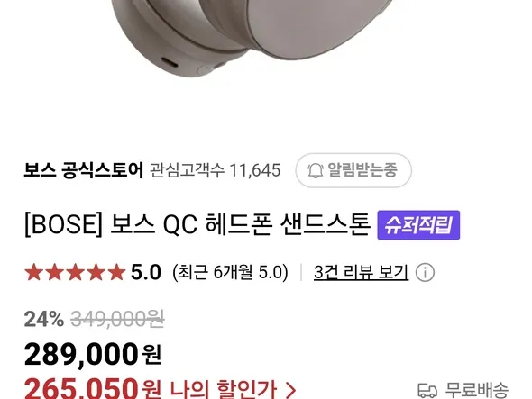Click the fifth red rating star
This screenshot has width=532, height=399.
(116, 272)
